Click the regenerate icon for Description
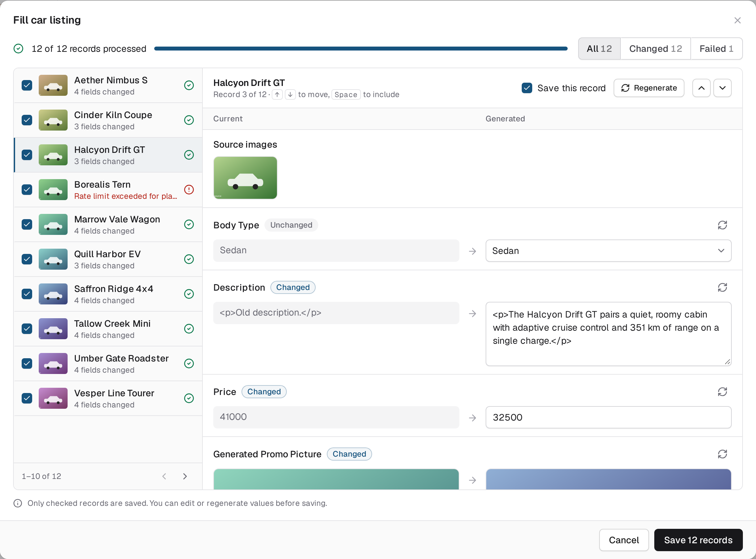 pyautogui.click(x=722, y=287)
